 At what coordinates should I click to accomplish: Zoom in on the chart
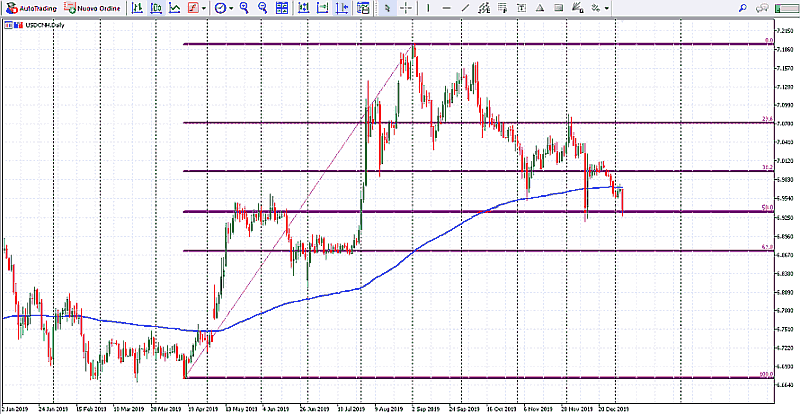coord(244,8)
